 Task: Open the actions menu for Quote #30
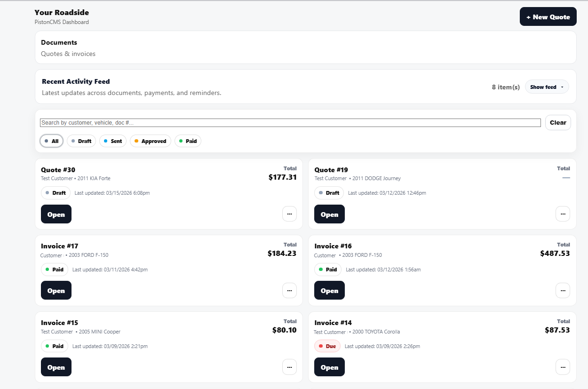[x=289, y=214]
